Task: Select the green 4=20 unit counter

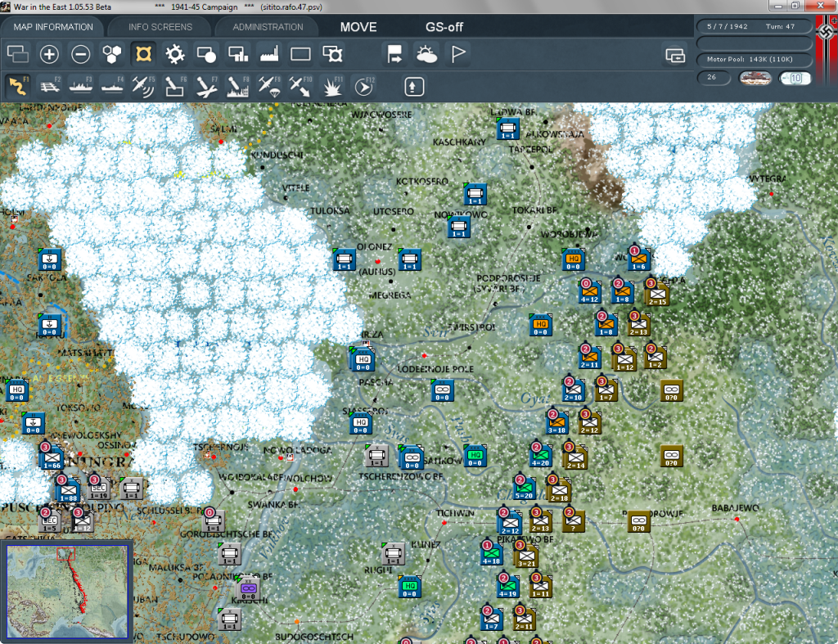Action: (540, 455)
